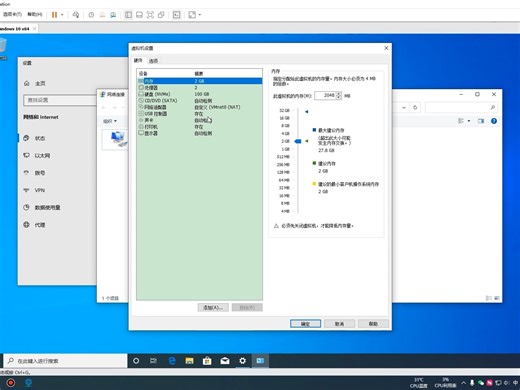Take a snapshot using the clock icon

[x=91, y=15]
